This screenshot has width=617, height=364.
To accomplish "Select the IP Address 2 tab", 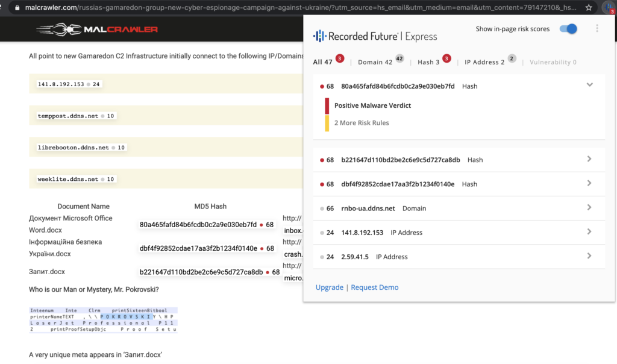I will point(486,62).
